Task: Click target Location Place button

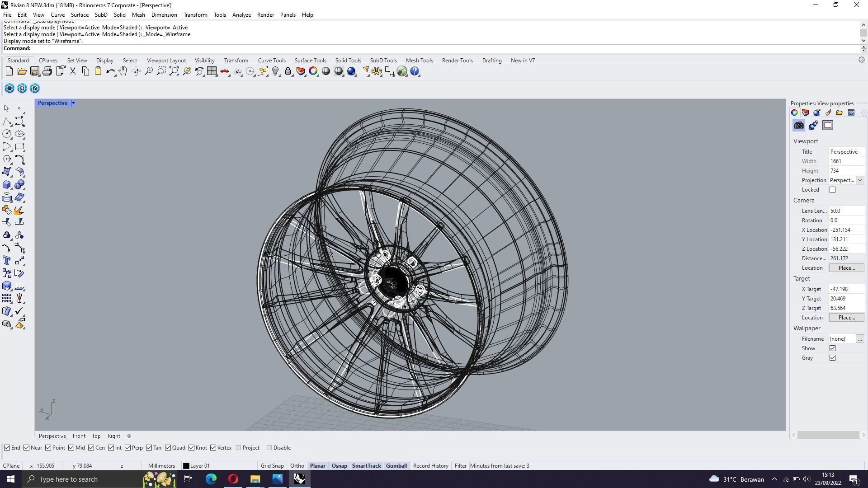Action: (846, 318)
